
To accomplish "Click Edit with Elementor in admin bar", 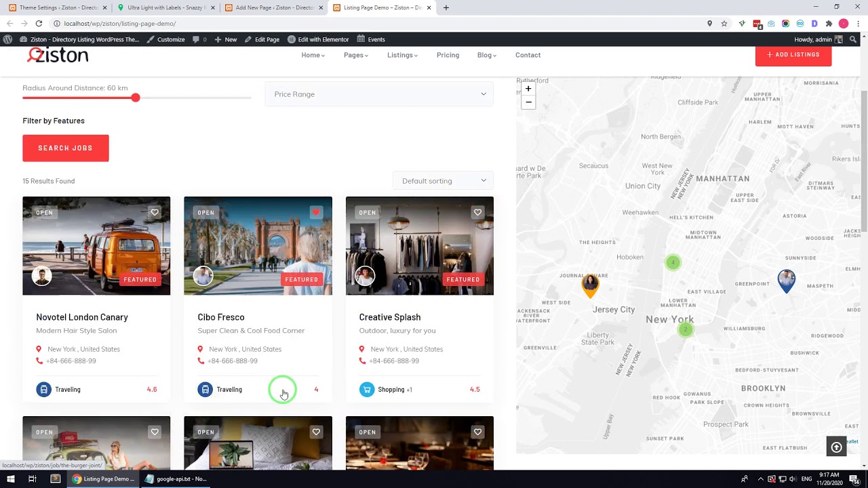I will tap(318, 39).
